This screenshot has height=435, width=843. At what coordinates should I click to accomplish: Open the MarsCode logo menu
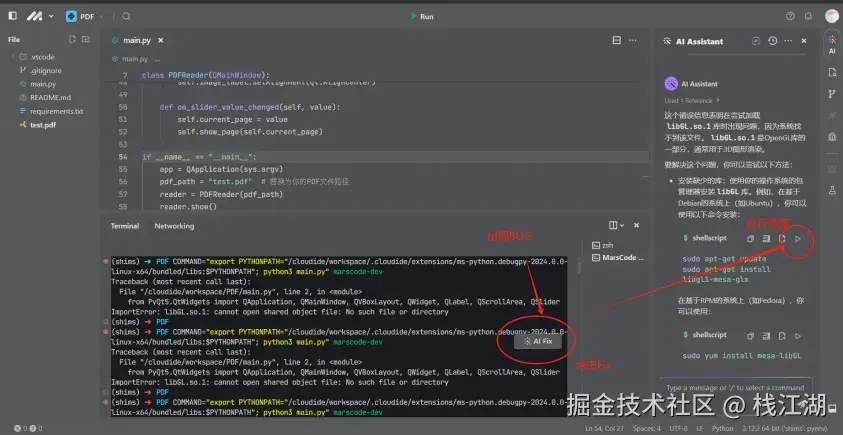pos(40,16)
